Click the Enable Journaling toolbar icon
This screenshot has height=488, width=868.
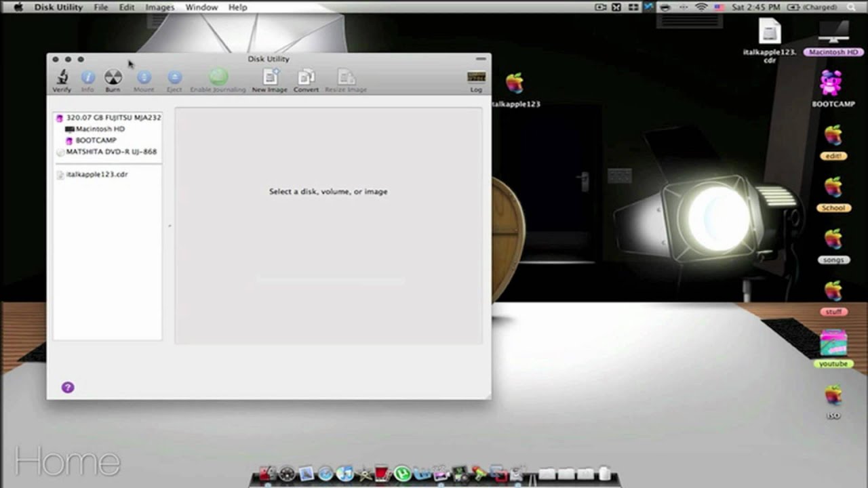click(218, 77)
